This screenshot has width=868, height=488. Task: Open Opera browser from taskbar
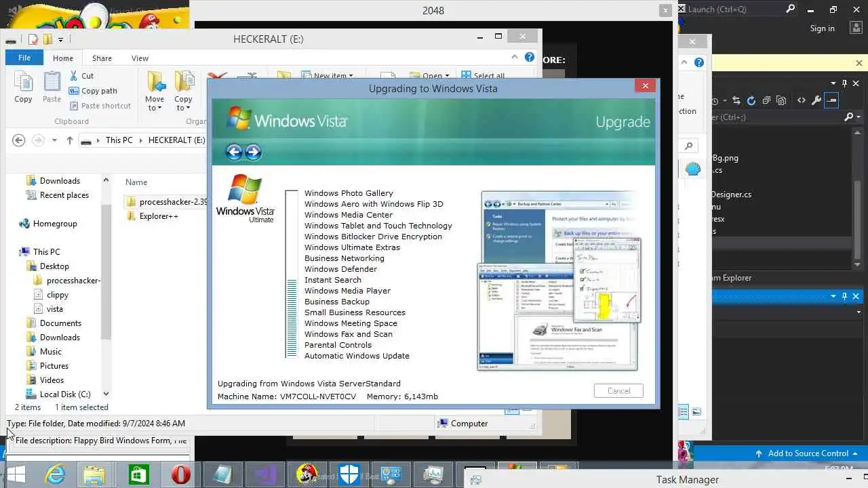180,475
